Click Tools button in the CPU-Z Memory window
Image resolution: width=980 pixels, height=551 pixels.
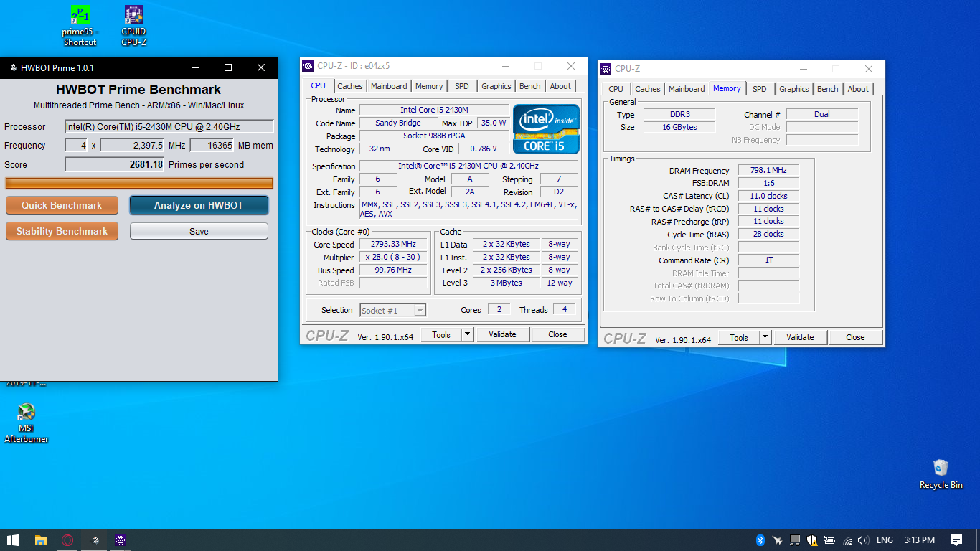[739, 337]
